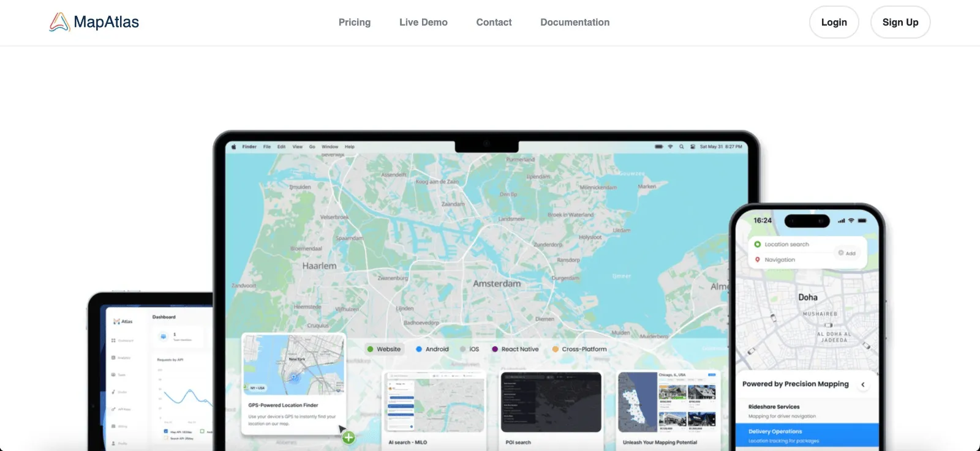The width and height of the screenshot is (980, 451).
Task: Open the Contact page link
Action: (494, 23)
